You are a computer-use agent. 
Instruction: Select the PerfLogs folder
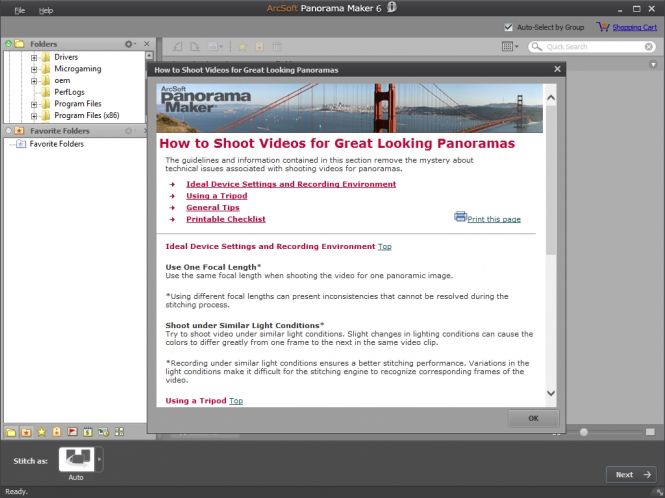coord(69,92)
